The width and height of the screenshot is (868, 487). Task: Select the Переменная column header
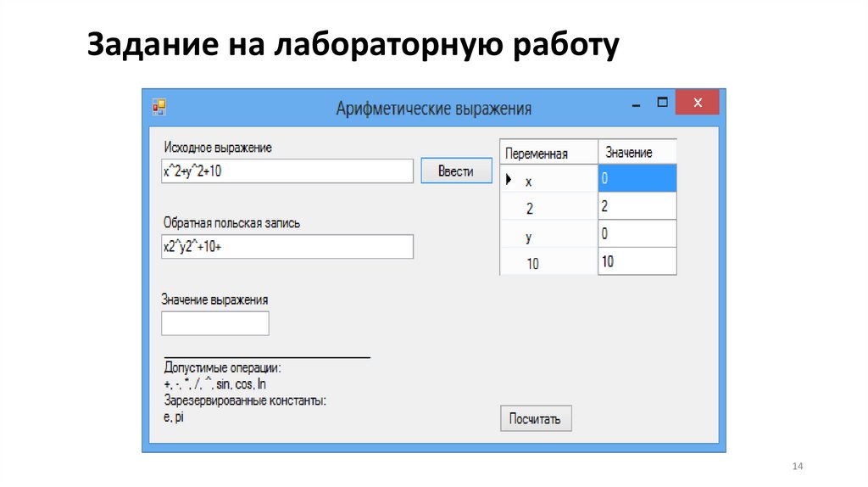548,152
